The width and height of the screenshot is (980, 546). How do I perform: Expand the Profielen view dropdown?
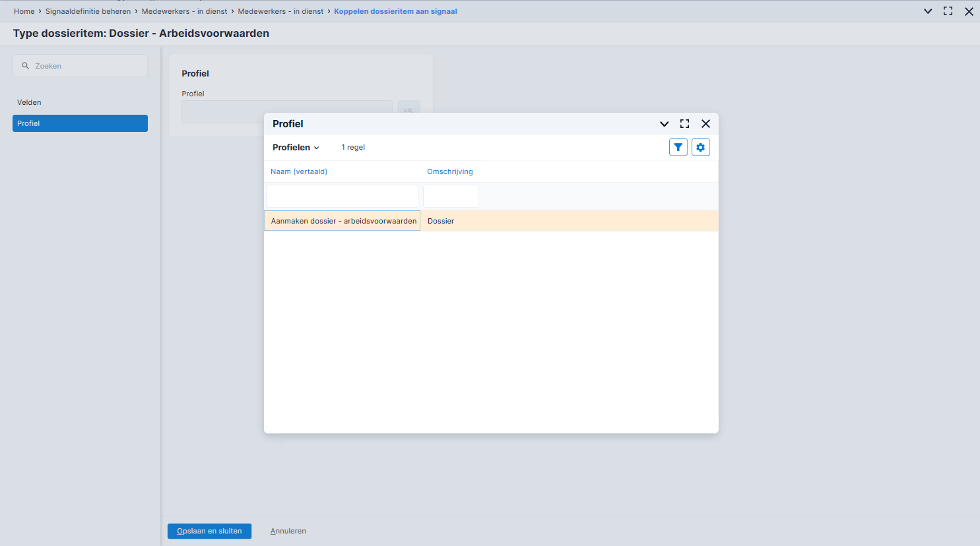click(296, 148)
